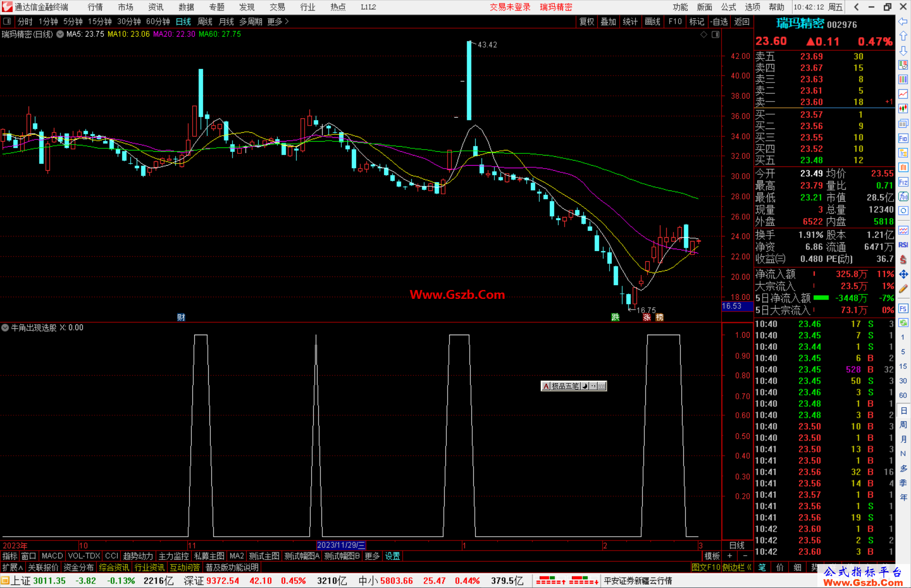
Task: Expand the 扩展 panel
Action: pyautogui.click(x=12, y=567)
